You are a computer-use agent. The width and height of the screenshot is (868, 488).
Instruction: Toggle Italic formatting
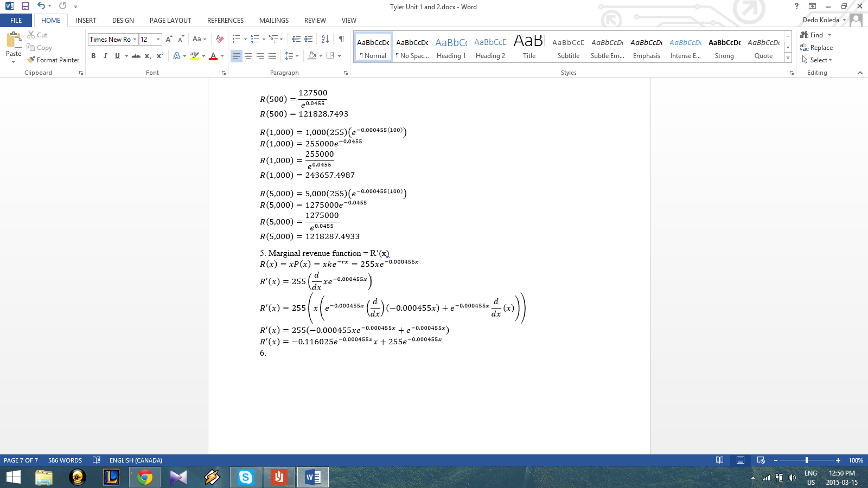click(105, 56)
